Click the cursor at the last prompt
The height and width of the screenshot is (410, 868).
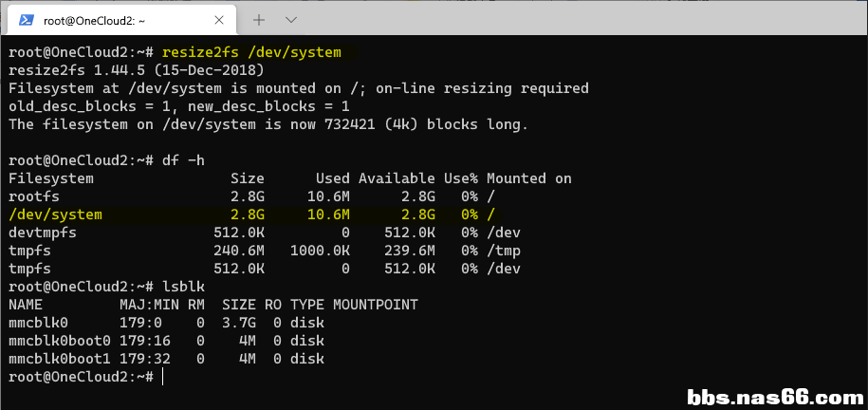click(x=163, y=377)
